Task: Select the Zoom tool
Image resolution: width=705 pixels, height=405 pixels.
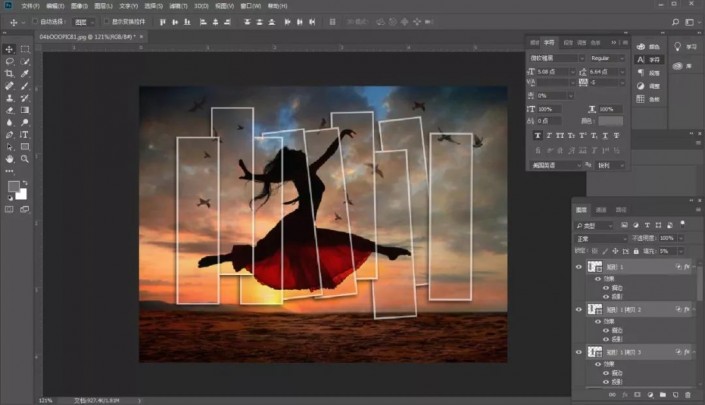Action: [24, 158]
